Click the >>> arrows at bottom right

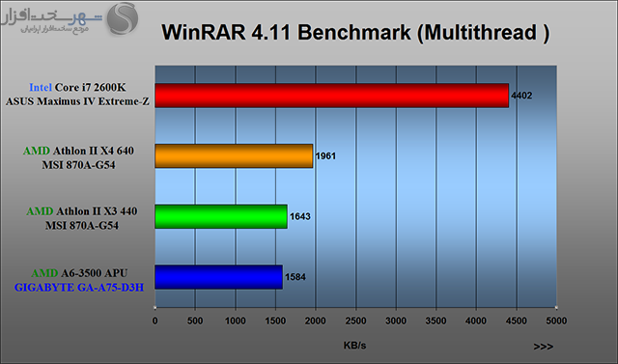click(x=543, y=347)
